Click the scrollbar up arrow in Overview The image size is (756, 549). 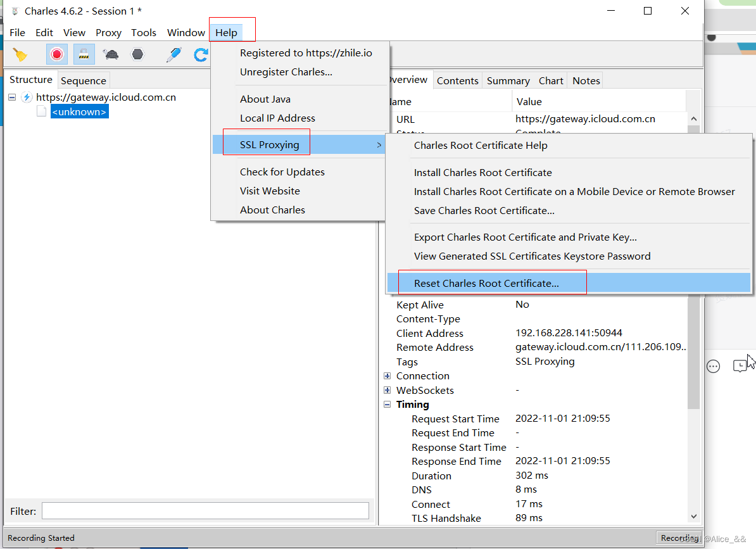tap(694, 118)
